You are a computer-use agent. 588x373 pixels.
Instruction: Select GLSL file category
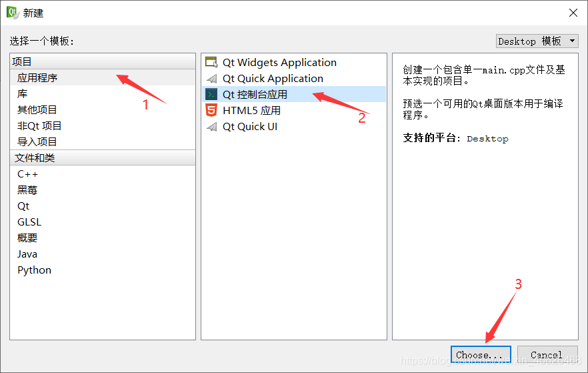click(x=103, y=222)
